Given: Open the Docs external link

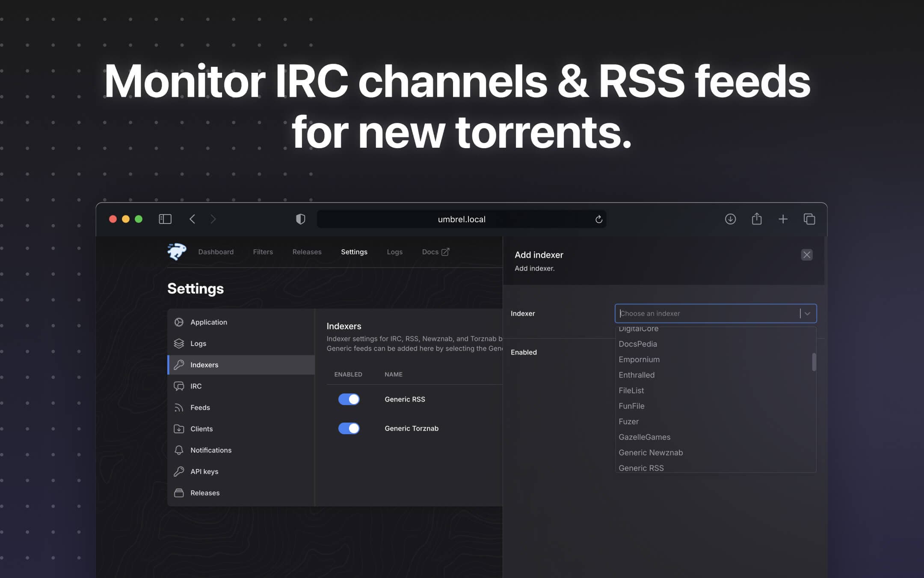Looking at the screenshot, I should (x=435, y=252).
